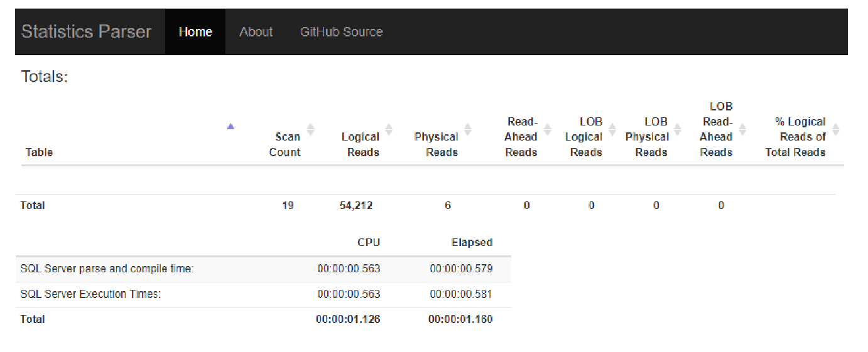
Task: Click the CPU column header
Action: pos(369,243)
